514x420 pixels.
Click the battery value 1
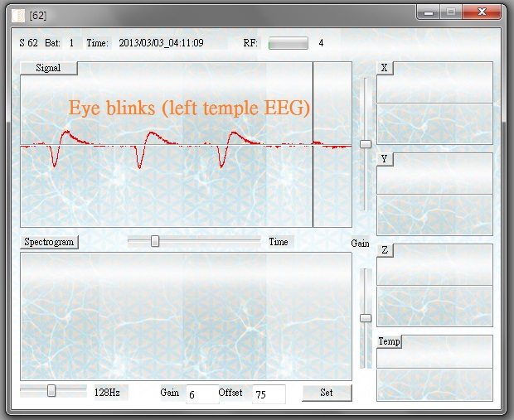(71, 43)
